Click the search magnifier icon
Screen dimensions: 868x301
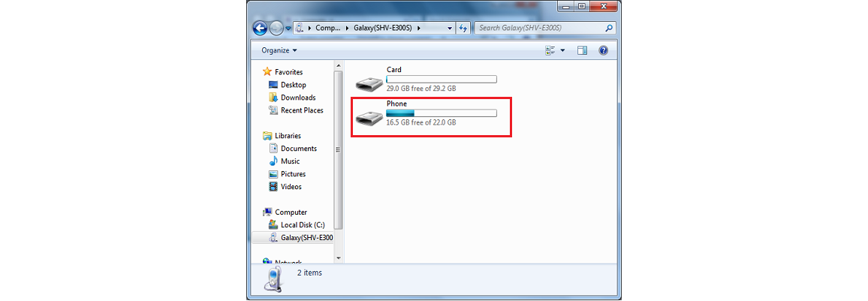click(609, 28)
